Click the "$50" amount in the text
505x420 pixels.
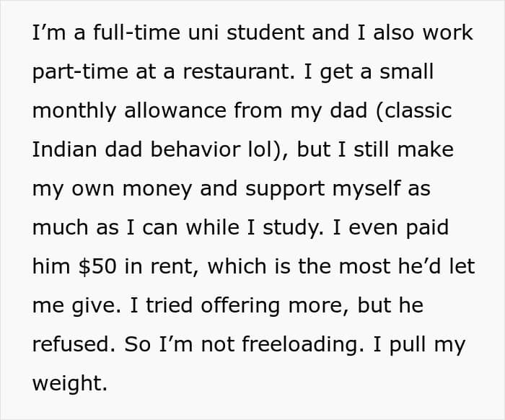pos(97,267)
